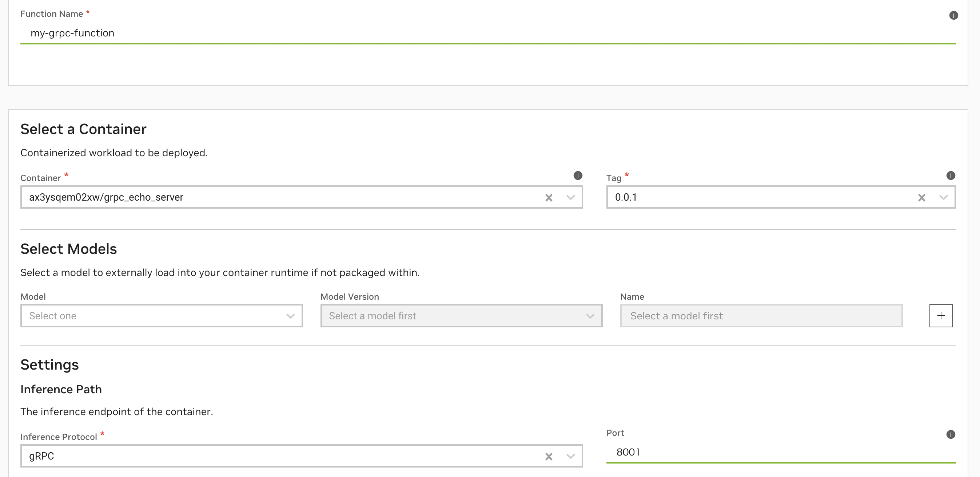Expand the Container dropdown chevron
The image size is (980, 477).
click(570, 198)
